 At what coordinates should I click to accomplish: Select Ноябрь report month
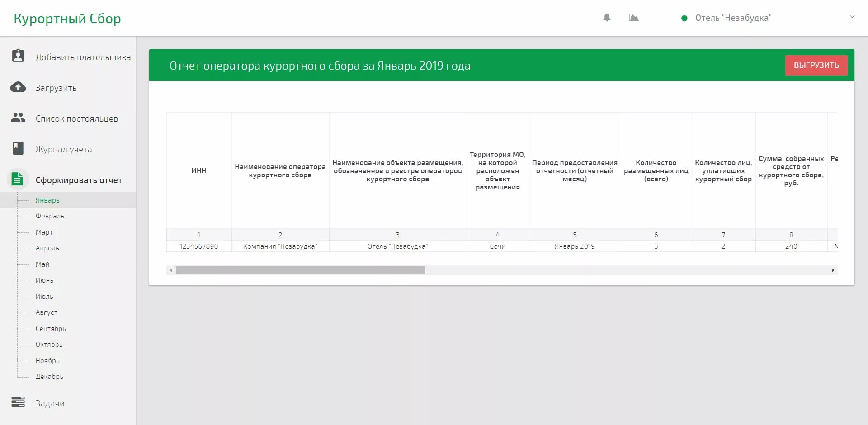pyautogui.click(x=47, y=360)
